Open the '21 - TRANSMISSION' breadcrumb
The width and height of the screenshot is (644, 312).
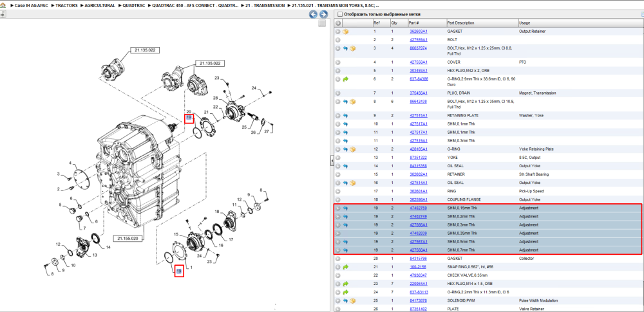tap(265, 6)
